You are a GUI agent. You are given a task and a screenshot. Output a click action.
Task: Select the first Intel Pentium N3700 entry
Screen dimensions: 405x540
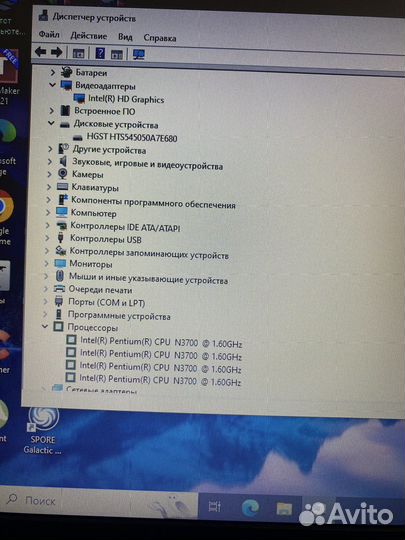tap(161, 343)
